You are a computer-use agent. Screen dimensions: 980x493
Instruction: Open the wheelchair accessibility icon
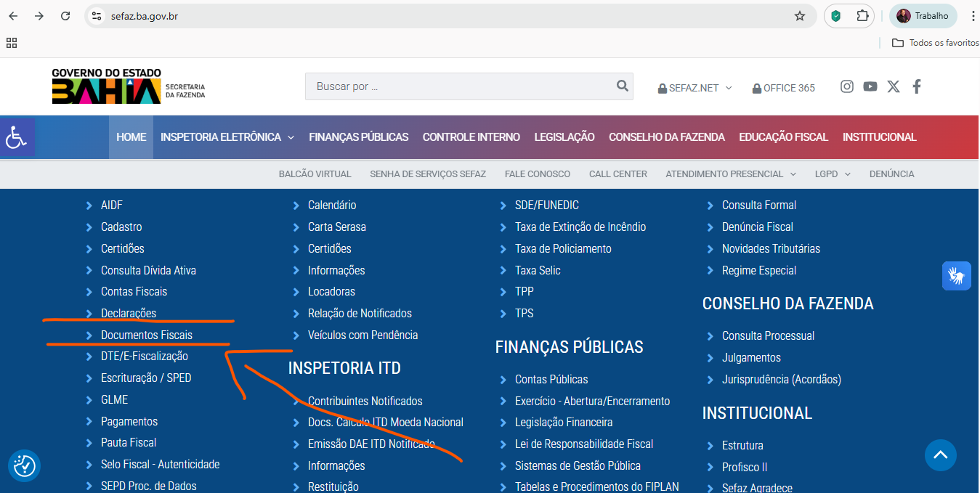click(17, 137)
